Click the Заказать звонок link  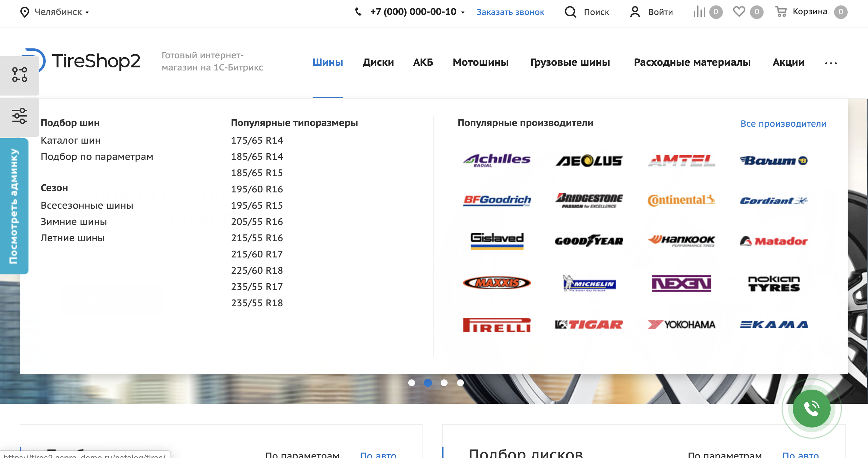point(510,12)
